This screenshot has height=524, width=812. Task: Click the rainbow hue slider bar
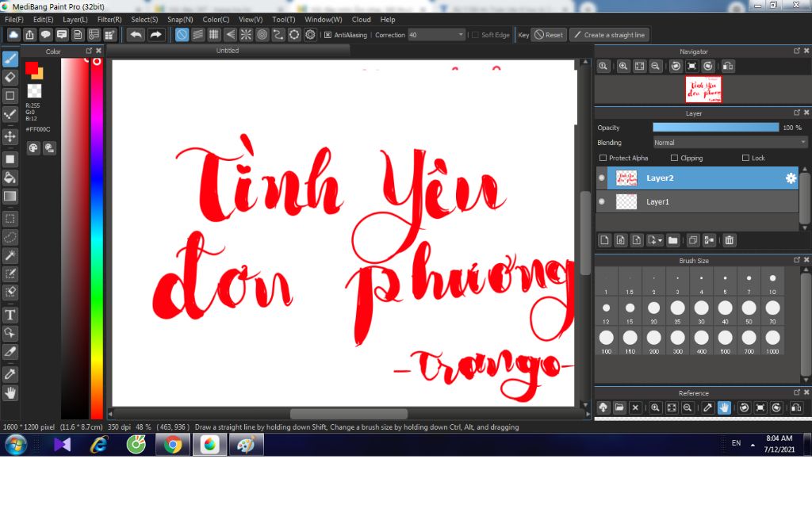click(97, 238)
